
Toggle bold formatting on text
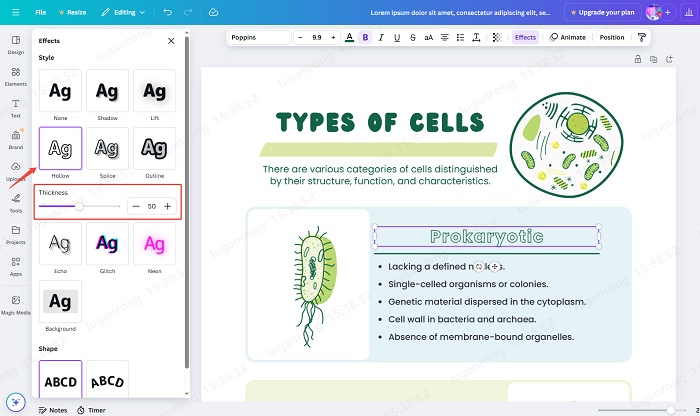click(365, 37)
